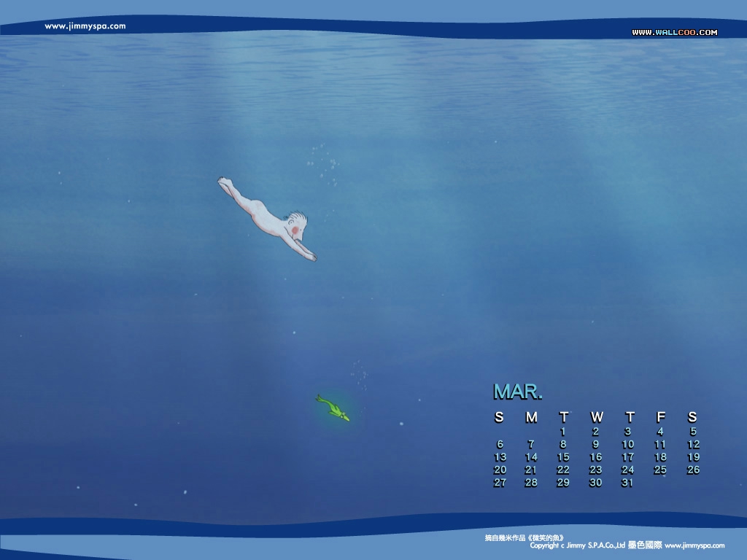Click the glowing green fish
This screenshot has height=560, width=747.
333,408
